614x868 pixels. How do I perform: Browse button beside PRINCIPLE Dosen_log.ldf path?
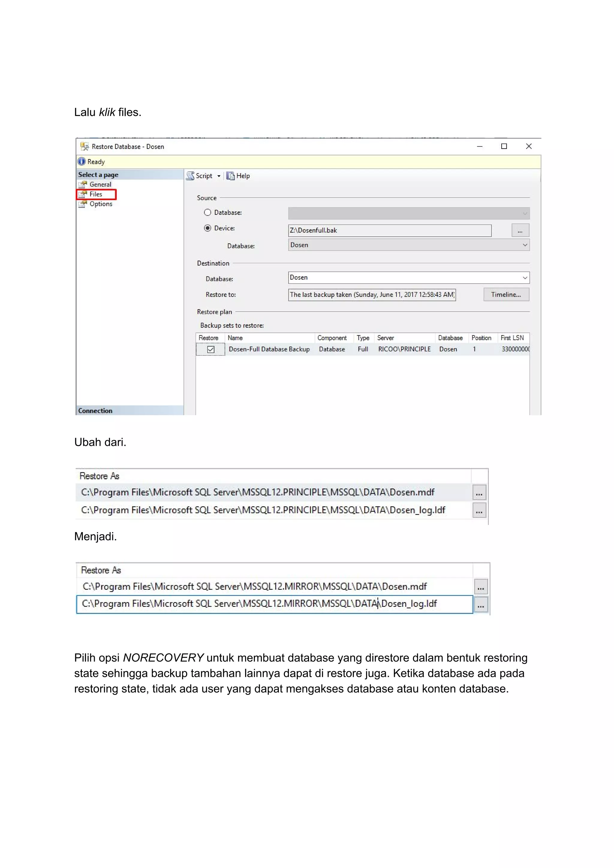(479, 511)
